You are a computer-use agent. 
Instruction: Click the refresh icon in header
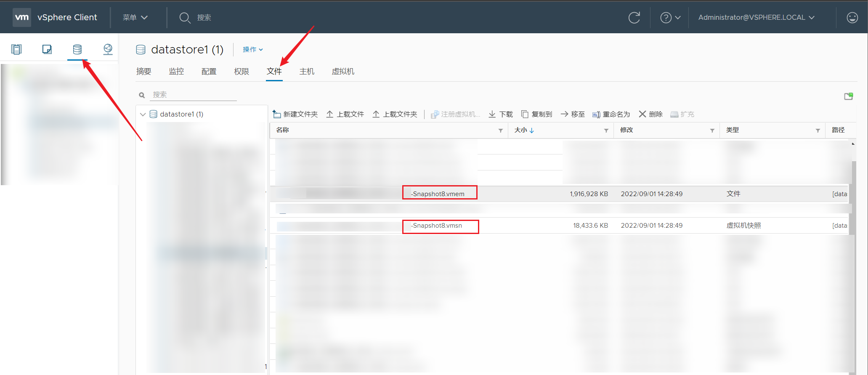pos(634,17)
